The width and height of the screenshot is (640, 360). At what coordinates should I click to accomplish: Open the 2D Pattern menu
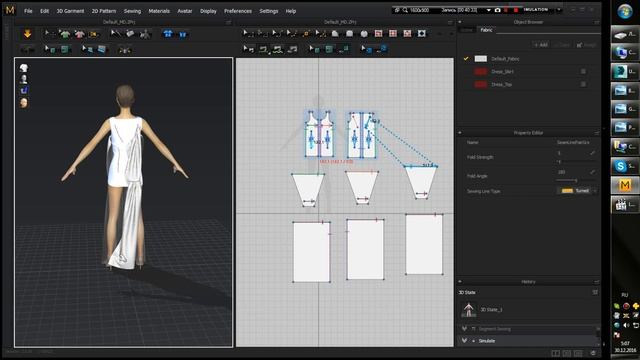[104, 11]
